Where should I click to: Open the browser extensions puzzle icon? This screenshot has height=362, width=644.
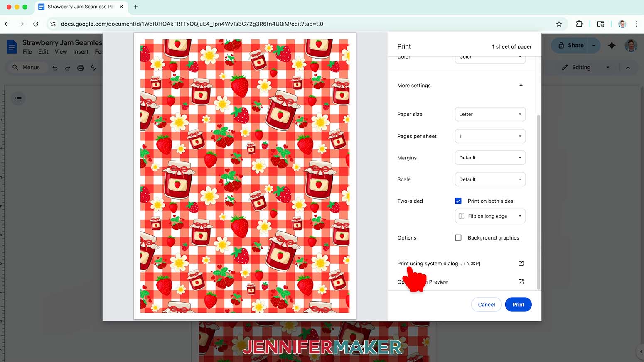point(579,24)
